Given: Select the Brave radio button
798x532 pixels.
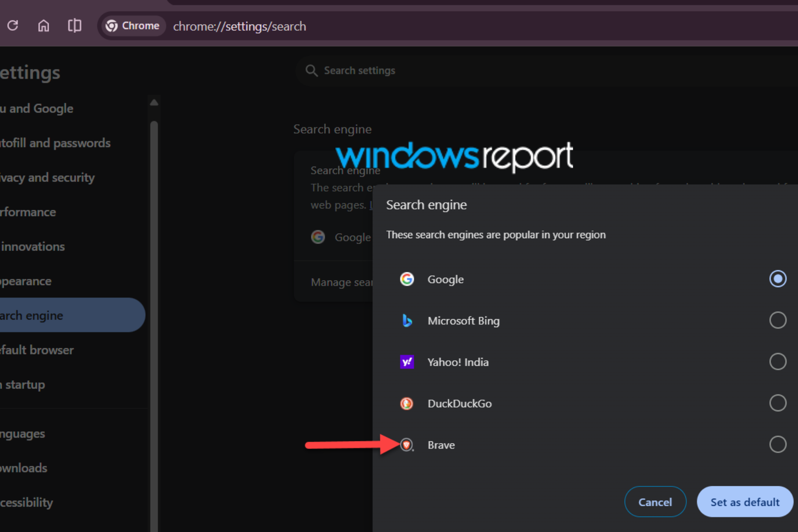Looking at the screenshot, I should point(778,444).
